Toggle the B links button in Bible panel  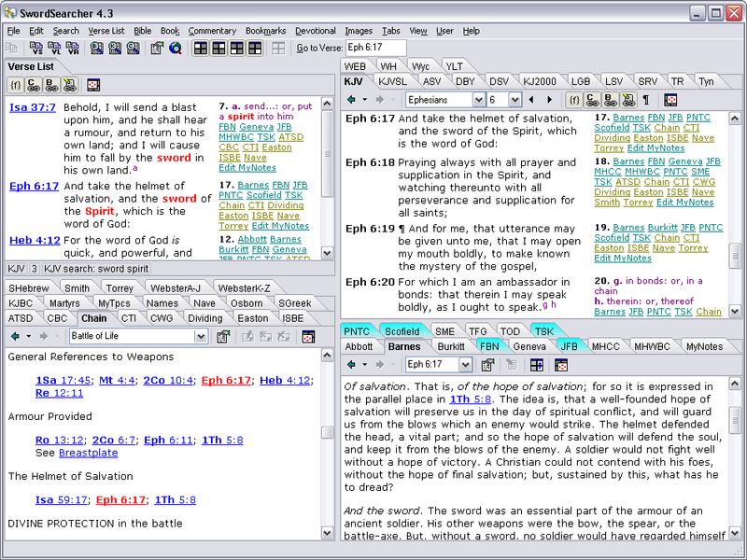[x=611, y=100]
